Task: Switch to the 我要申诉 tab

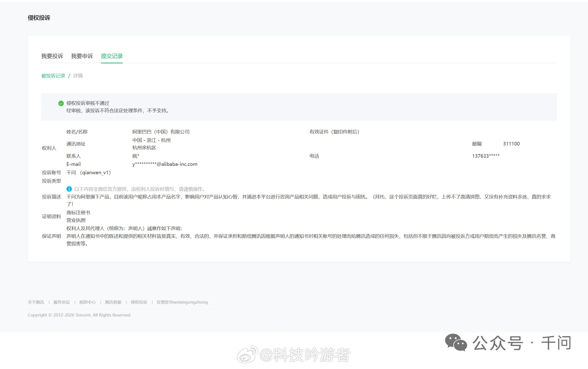Action: coord(82,56)
